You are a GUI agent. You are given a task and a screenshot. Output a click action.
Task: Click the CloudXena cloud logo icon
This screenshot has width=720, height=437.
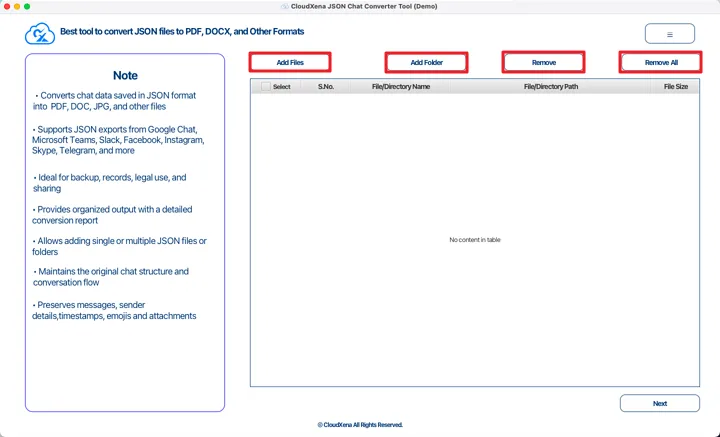click(40, 34)
